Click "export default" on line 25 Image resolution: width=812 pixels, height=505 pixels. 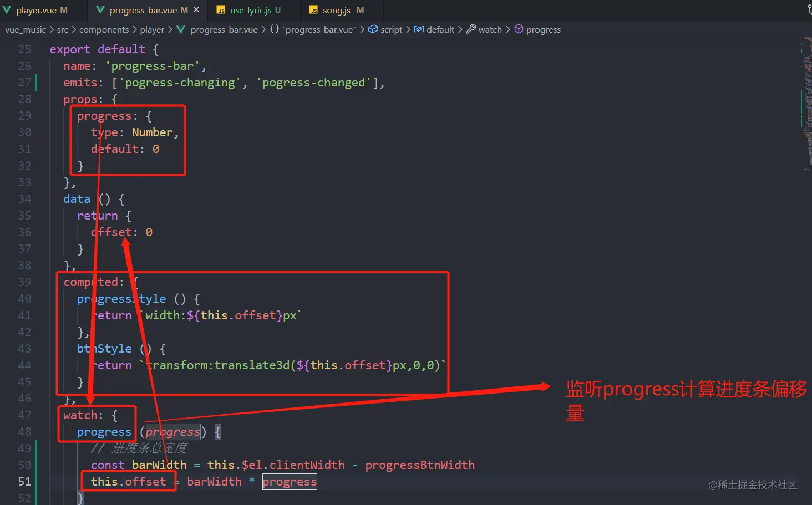tap(97, 49)
